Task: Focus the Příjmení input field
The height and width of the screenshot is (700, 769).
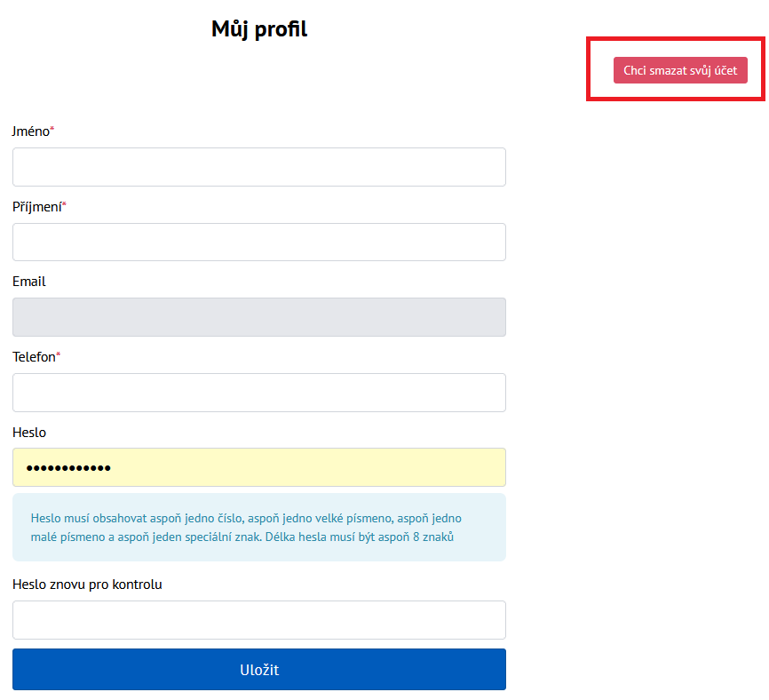Action: click(258, 242)
